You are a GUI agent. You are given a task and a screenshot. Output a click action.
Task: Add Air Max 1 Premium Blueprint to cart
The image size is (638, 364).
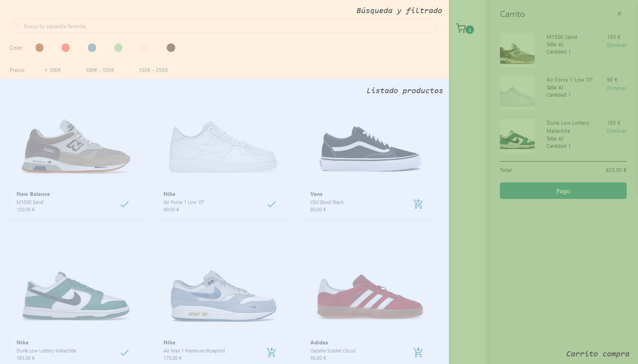[x=271, y=353]
